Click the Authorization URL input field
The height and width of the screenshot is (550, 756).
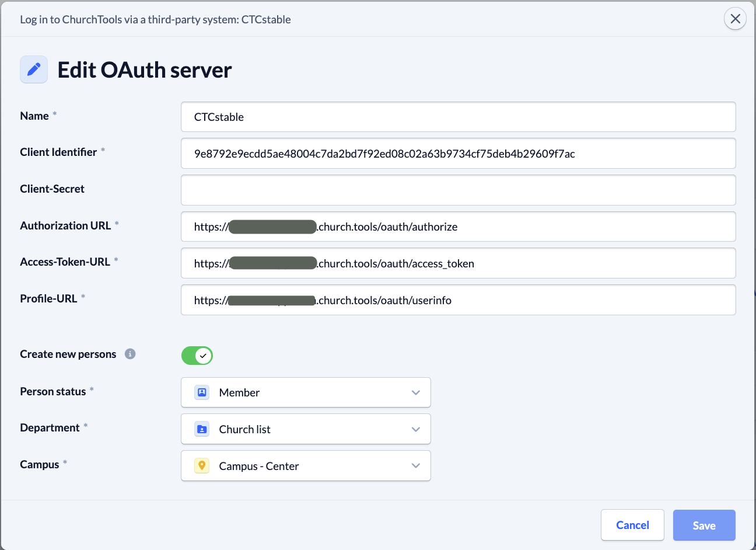pos(458,227)
